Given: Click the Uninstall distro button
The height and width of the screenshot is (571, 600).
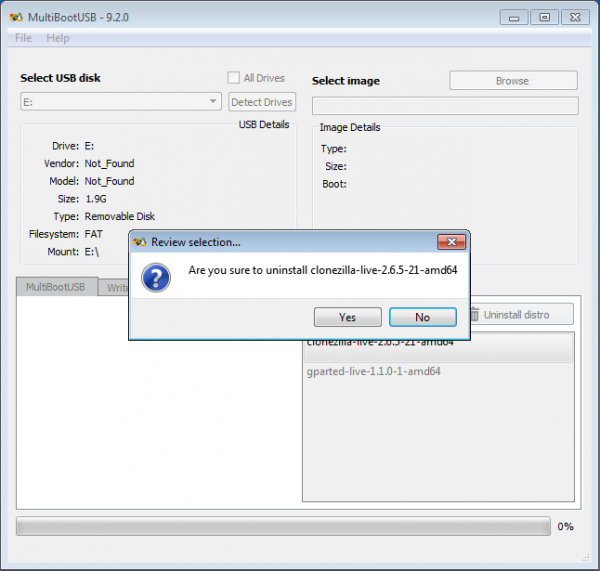Looking at the screenshot, I should coord(522,315).
